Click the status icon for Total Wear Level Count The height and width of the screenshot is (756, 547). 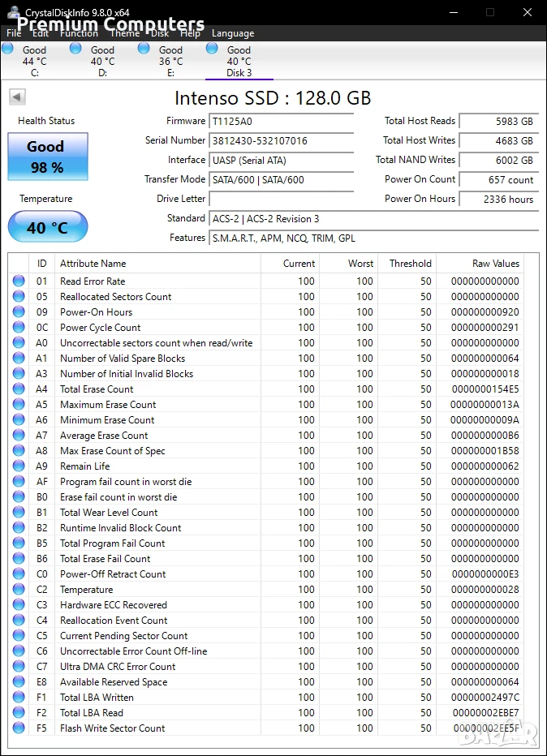click(x=19, y=512)
